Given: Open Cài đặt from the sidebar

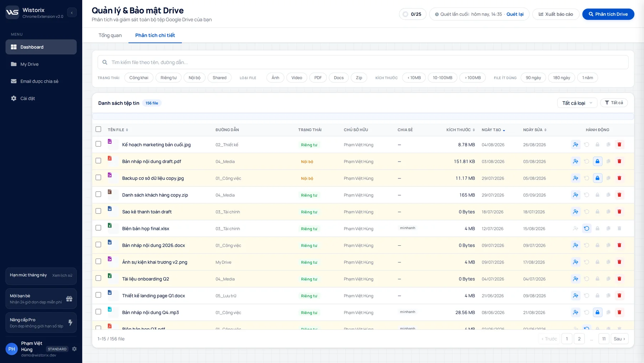Looking at the screenshot, I should [41, 98].
